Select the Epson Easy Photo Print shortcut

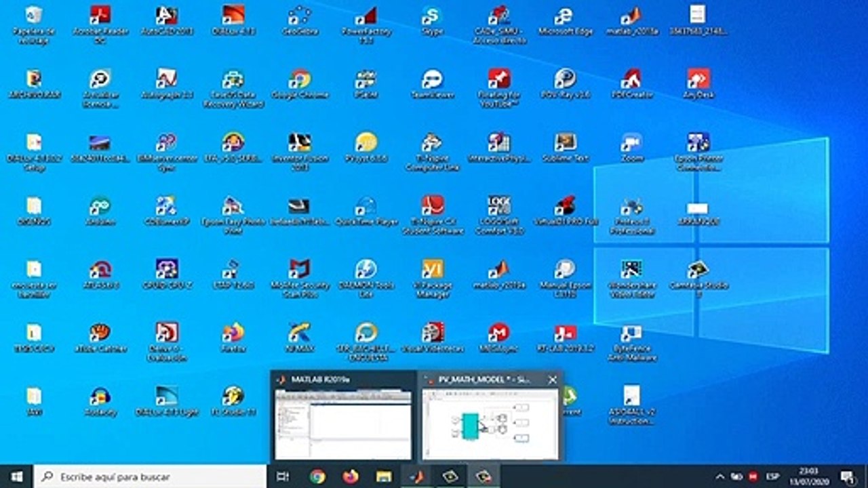[x=233, y=216]
